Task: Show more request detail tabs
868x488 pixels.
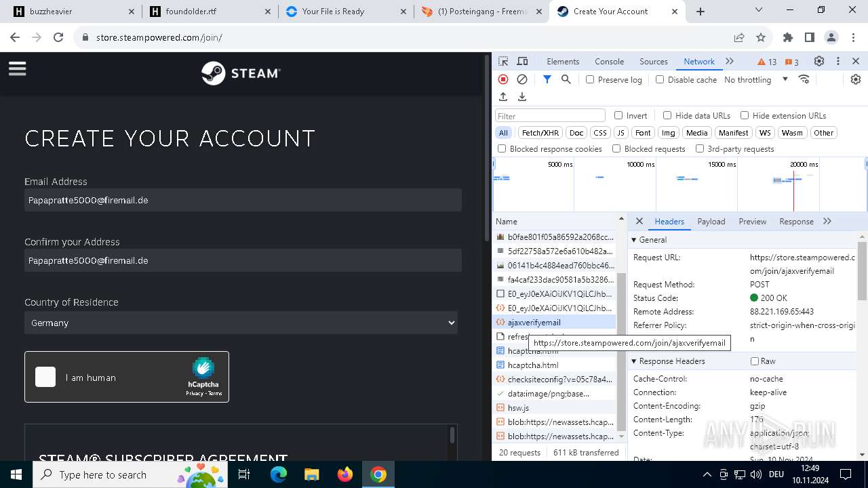Action: coord(827,221)
